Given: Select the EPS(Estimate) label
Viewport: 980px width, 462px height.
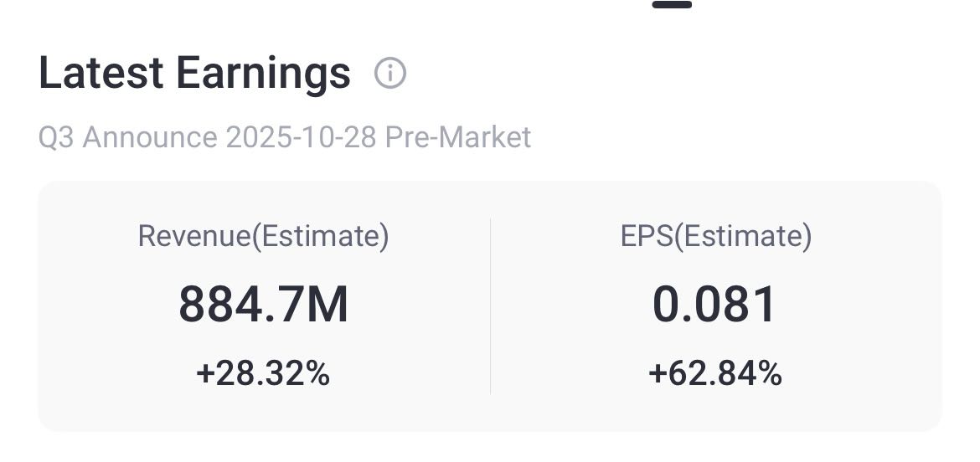Looking at the screenshot, I should [715, 237].
